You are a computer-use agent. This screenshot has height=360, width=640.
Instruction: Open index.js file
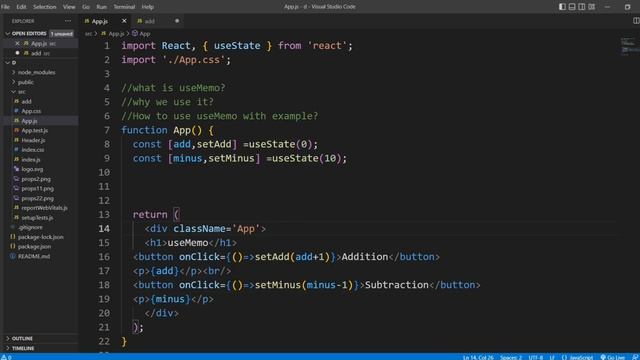coord(31,160)
